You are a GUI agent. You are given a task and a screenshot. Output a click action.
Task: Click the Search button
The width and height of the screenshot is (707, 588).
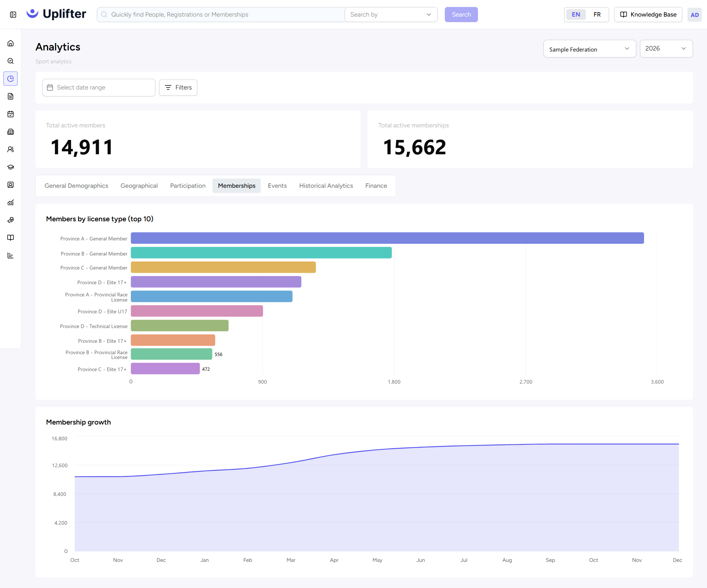(x=461, y=15)
